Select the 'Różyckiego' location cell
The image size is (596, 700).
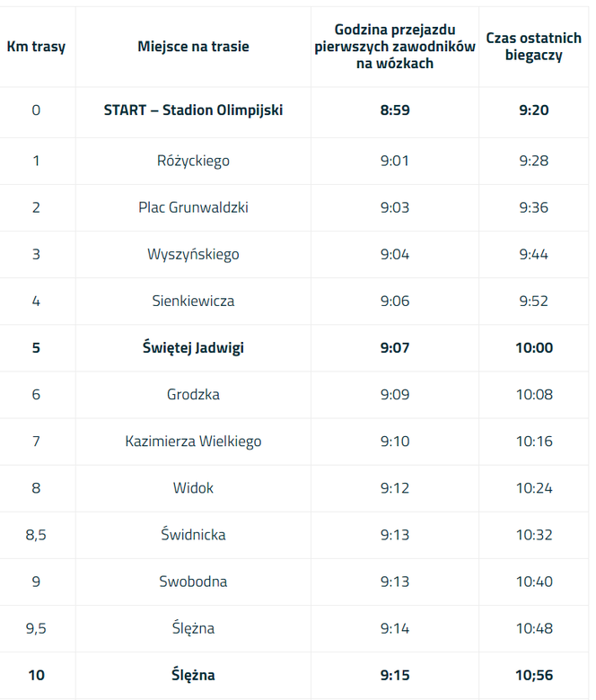click(x=193, y=161)
